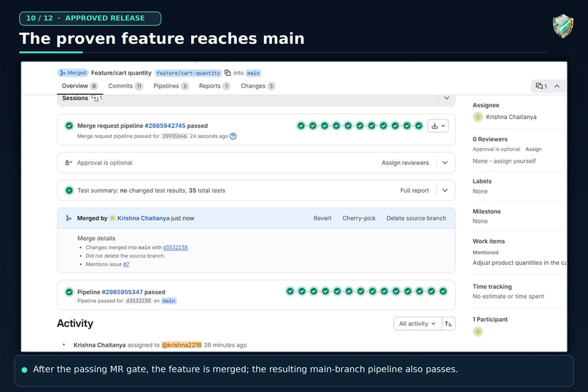Click first stage icon of main pipeline #2985955347

pos(290,291)
